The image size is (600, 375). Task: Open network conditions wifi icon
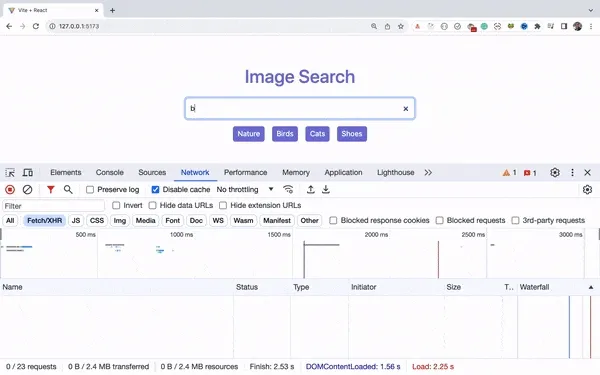pyautogui.click(x=288, y=189)
